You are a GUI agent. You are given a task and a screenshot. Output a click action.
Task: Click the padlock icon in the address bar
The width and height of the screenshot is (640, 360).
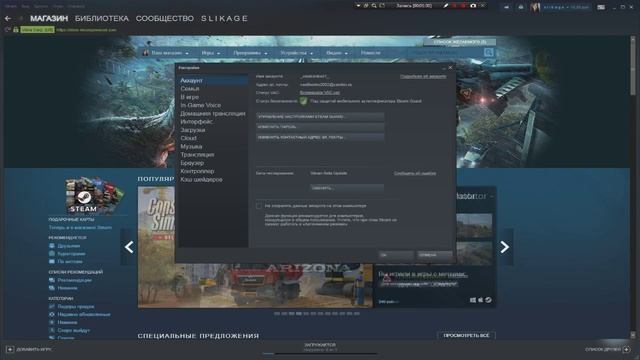click(x=16, y=30)
